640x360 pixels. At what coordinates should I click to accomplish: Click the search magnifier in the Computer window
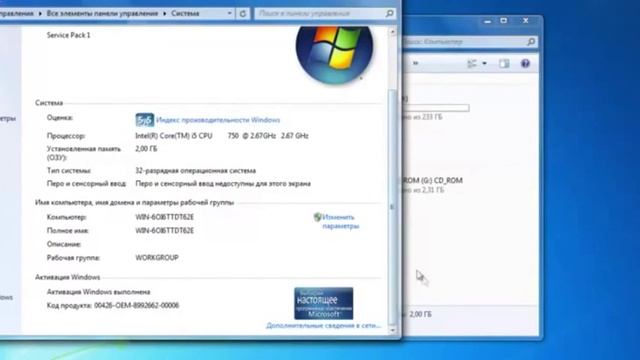531,42
